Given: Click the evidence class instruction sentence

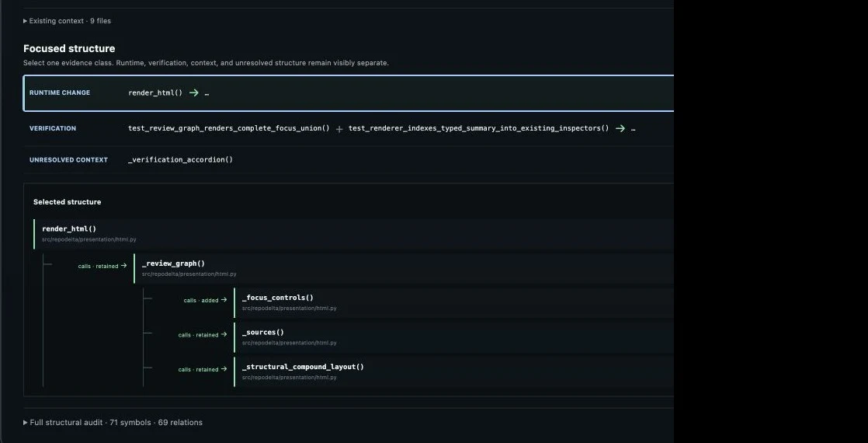Looking at the screenshot, I should click(x=206, y=63).
